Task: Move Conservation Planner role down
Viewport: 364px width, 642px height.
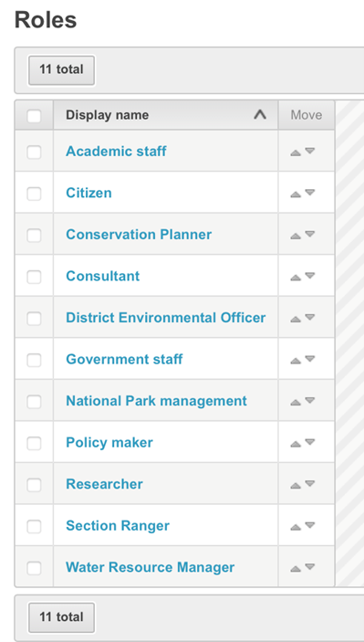Action: pyautogui.click(x=310, y=234)
